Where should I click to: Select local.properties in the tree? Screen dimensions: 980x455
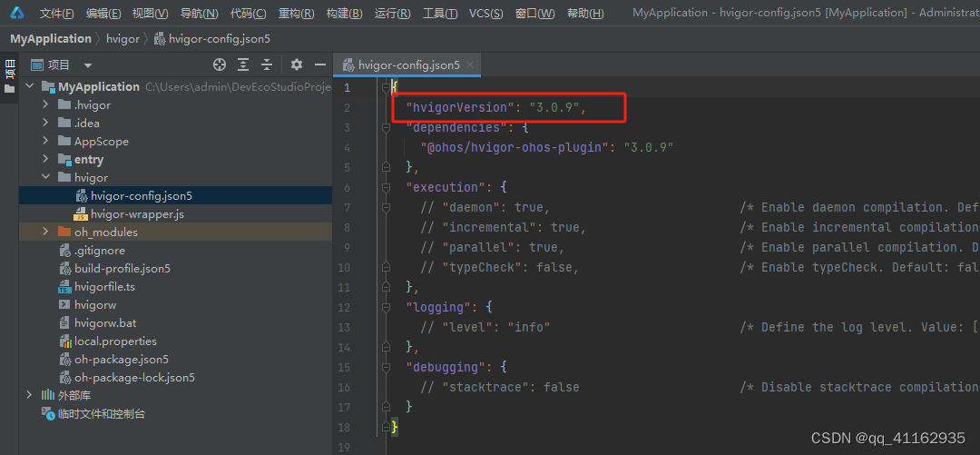click(x=115, y=341)
